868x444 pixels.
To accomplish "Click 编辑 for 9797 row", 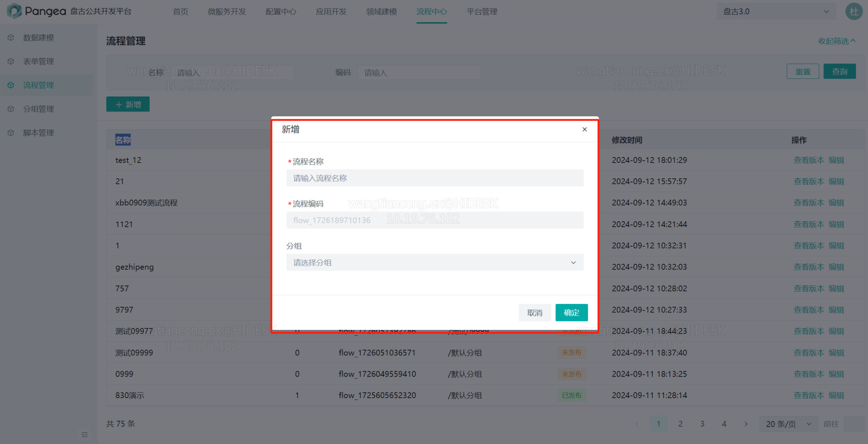I will point(836,310).
